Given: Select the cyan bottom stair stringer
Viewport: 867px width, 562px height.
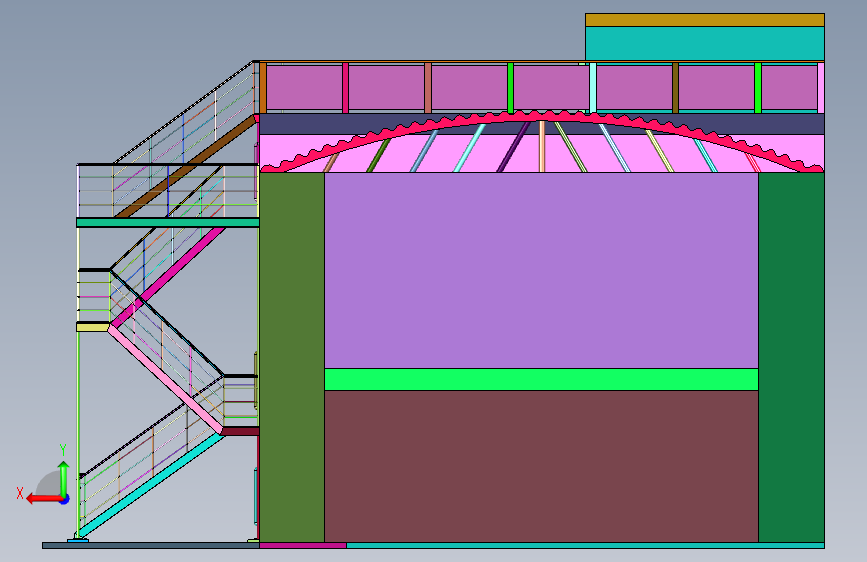Looking at the screenshot, I should click(x=149, y=486).
